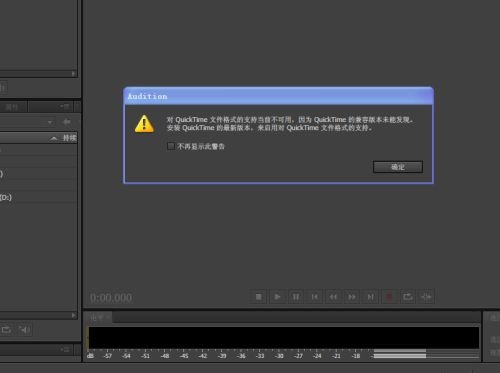The height and width of the screenshot is (373, 500).
Task: Click the yellow warning icon in dialog
Action: pyautogui.click(x=144, y=124)
